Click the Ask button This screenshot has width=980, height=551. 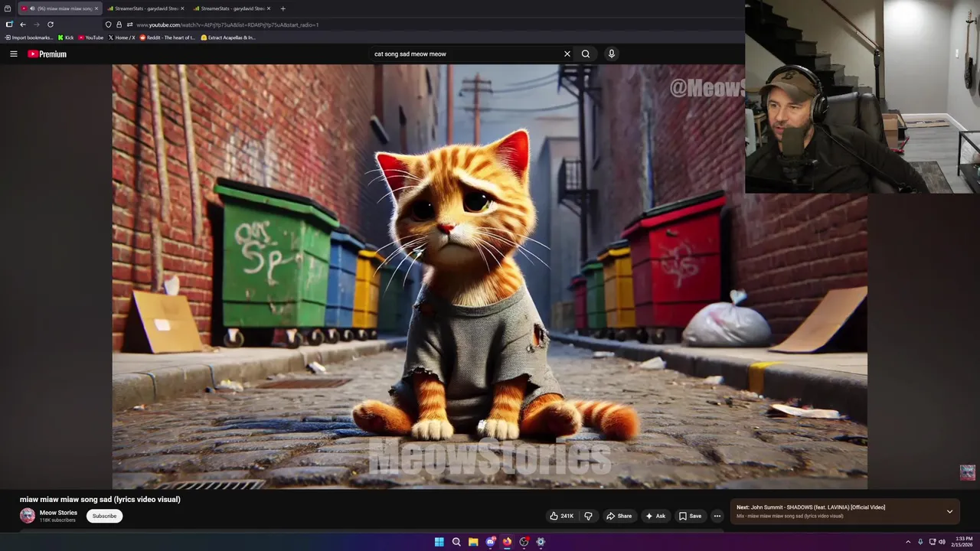(655, 516)
